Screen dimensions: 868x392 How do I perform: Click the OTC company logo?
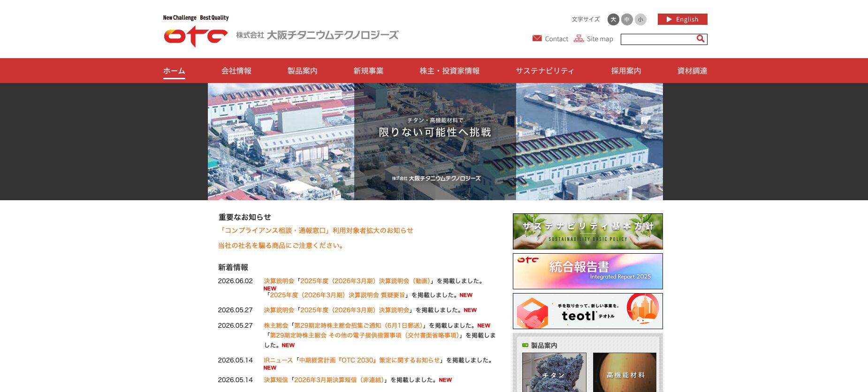click(196, 36)
